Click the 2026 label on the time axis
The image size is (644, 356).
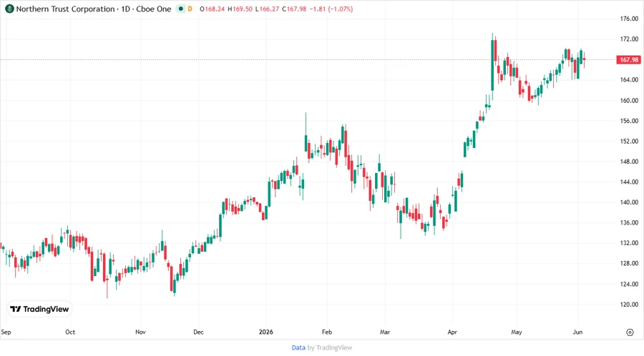click(x=266, y=332)
